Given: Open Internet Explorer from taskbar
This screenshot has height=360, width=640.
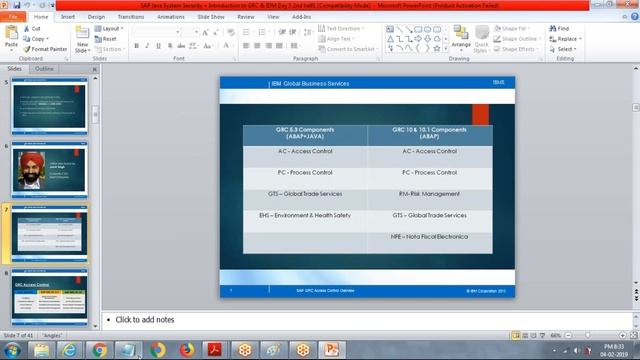Looking at the screenshot, I should point(70,350).
